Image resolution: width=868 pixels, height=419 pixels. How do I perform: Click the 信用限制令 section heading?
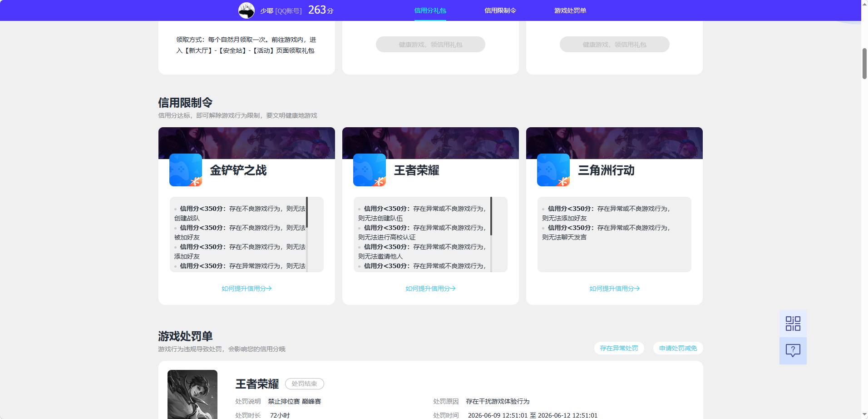pos(185,103)
